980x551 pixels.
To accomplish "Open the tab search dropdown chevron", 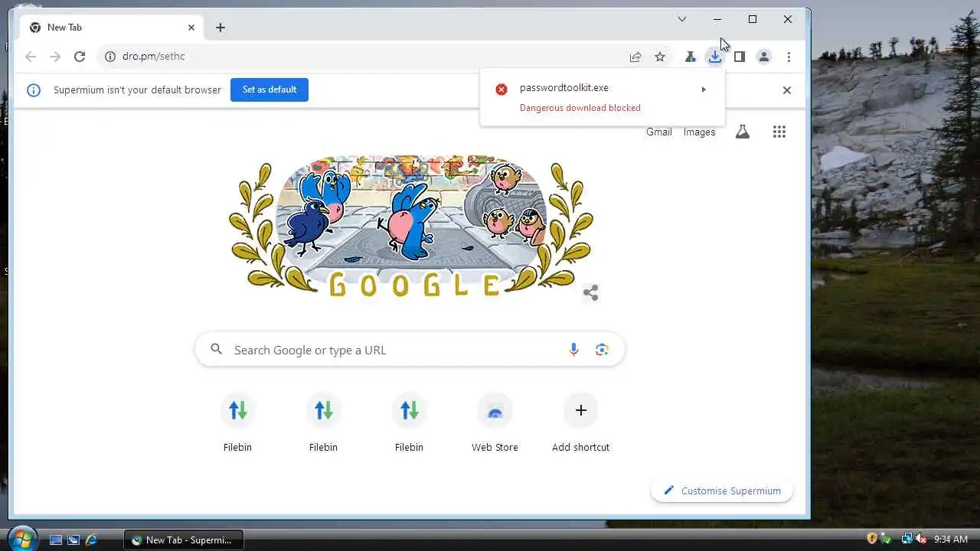I will point(682,19).
